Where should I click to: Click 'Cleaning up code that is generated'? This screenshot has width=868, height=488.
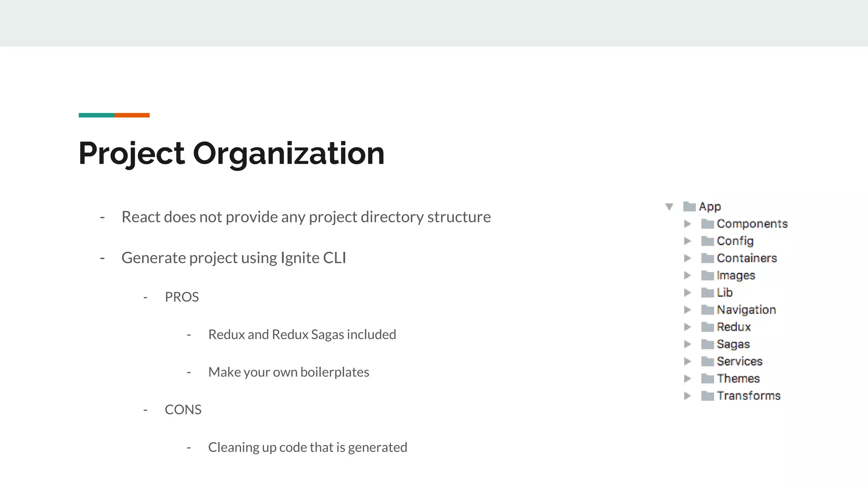308,447
